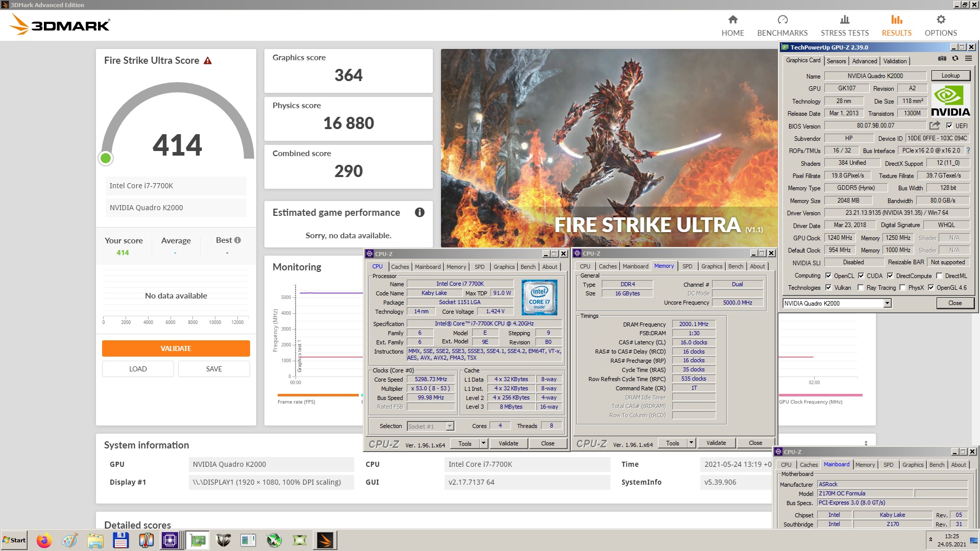Image resolution: width=980 pixels, height=551 pixels.
Task: Click the info icon for Estimated game performance
Action: click(x=420, y=212)
